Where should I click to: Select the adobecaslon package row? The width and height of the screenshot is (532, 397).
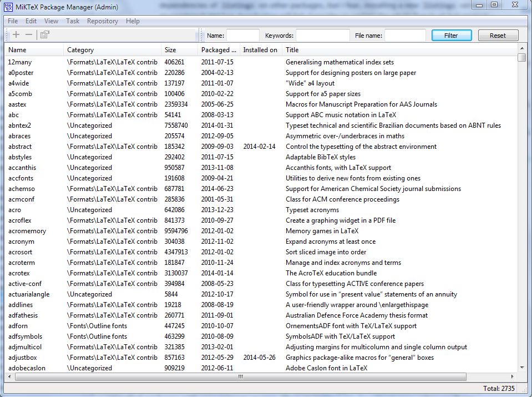point(261,368)
